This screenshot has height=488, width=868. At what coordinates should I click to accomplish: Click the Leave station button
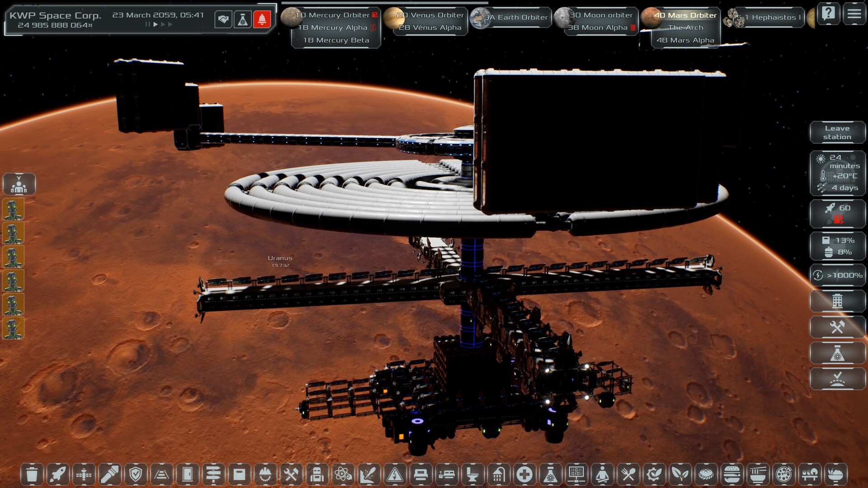click(x=838, y=132)
